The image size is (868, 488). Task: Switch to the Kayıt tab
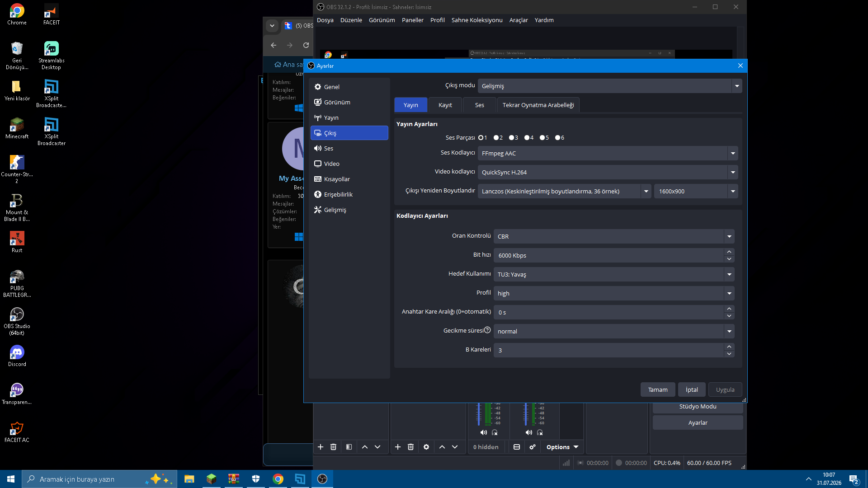445,105
